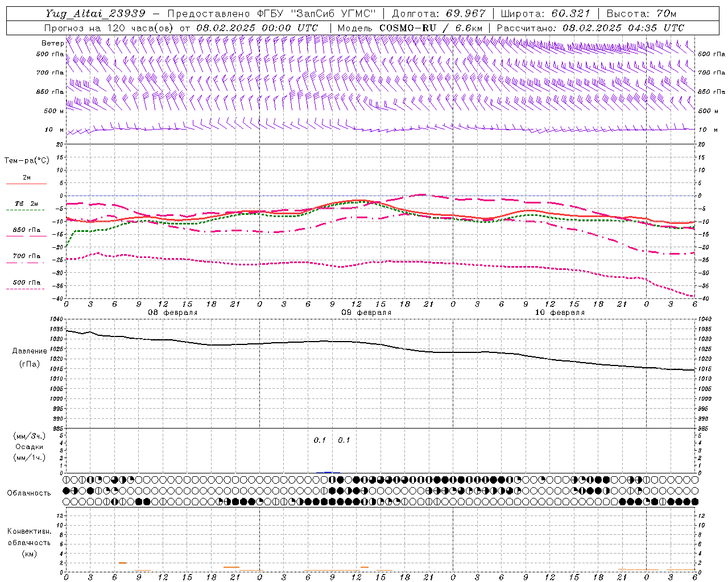Click the Конвективн. convective cloud label
This screenshot has width=728, height=582.
29,531
